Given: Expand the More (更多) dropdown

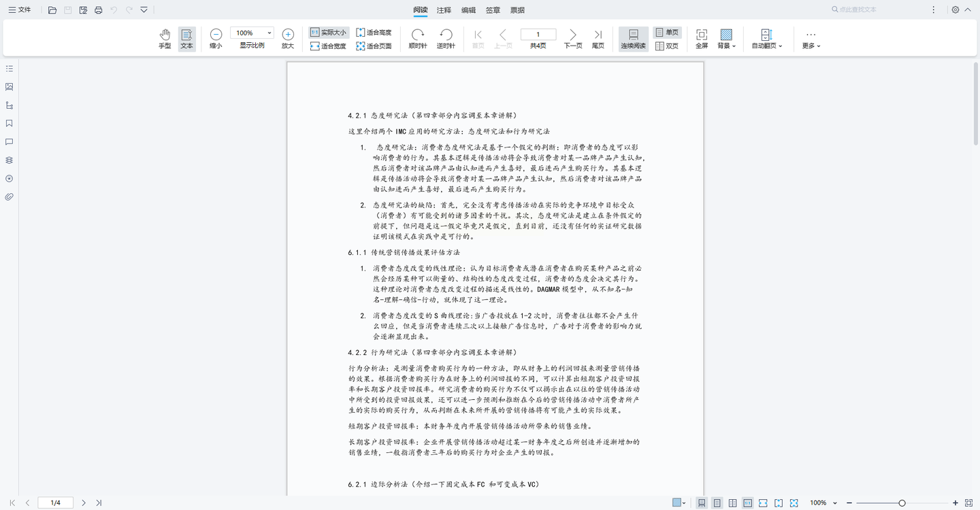Looking at the screenshot, I should tap(811, 39).
